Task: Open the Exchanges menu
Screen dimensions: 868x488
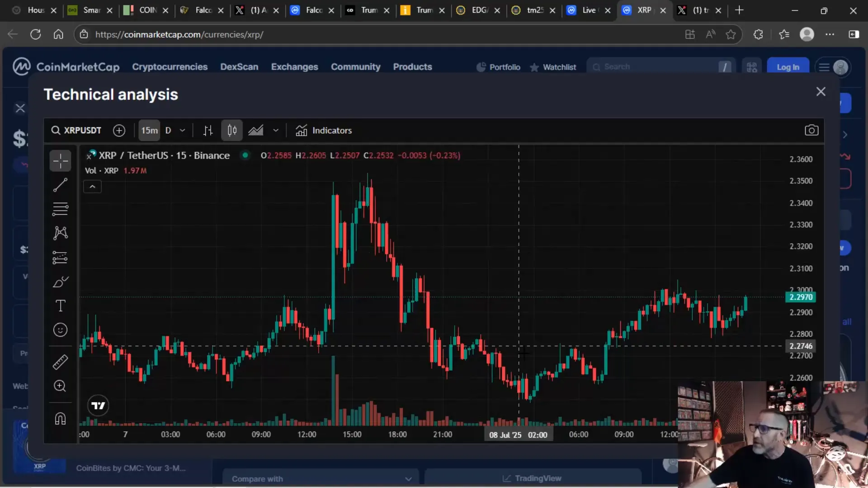Action: point(295,67)
